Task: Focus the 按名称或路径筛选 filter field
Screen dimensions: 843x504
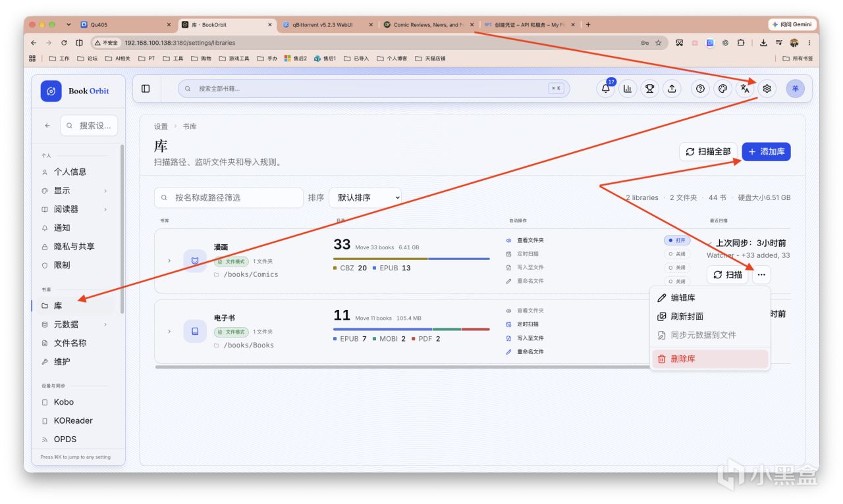Action: (x=229, y=197)
